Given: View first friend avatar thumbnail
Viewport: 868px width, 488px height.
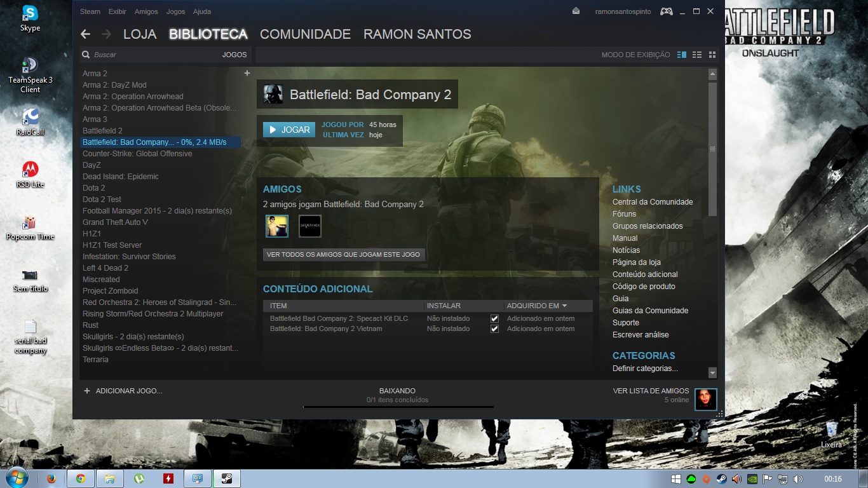Looking at the screenshot, I should (277, 226).
